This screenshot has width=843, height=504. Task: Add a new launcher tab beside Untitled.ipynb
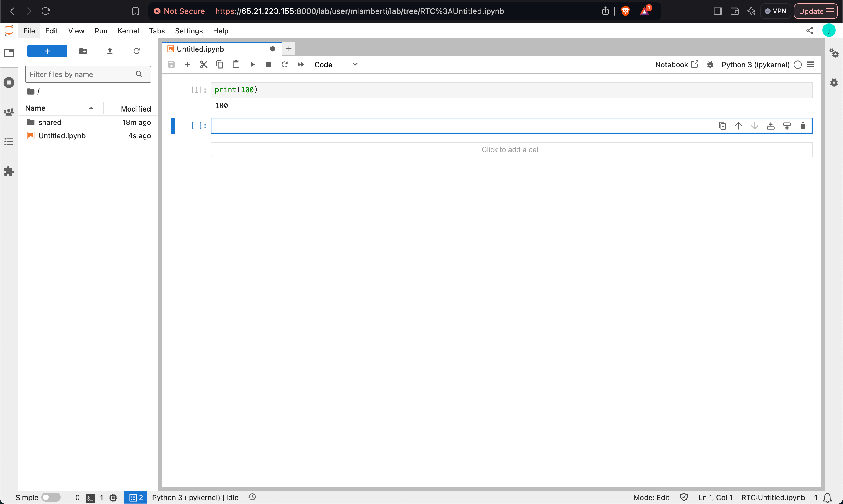[289, 49]
